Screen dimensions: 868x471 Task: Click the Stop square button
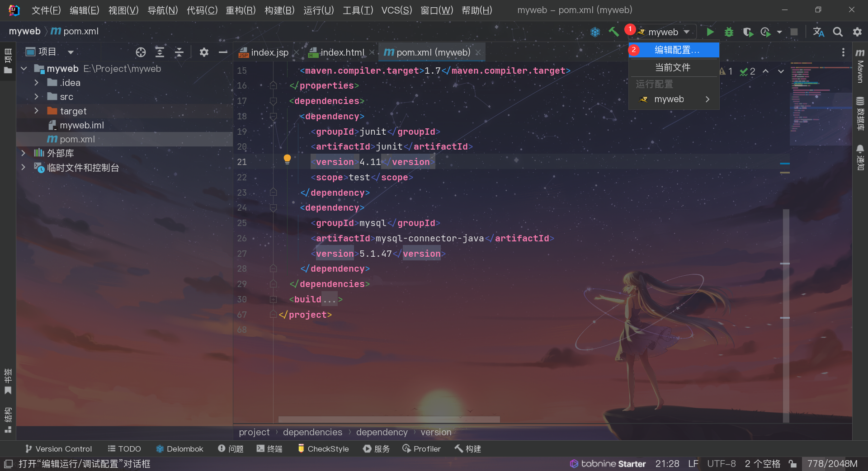794,32
